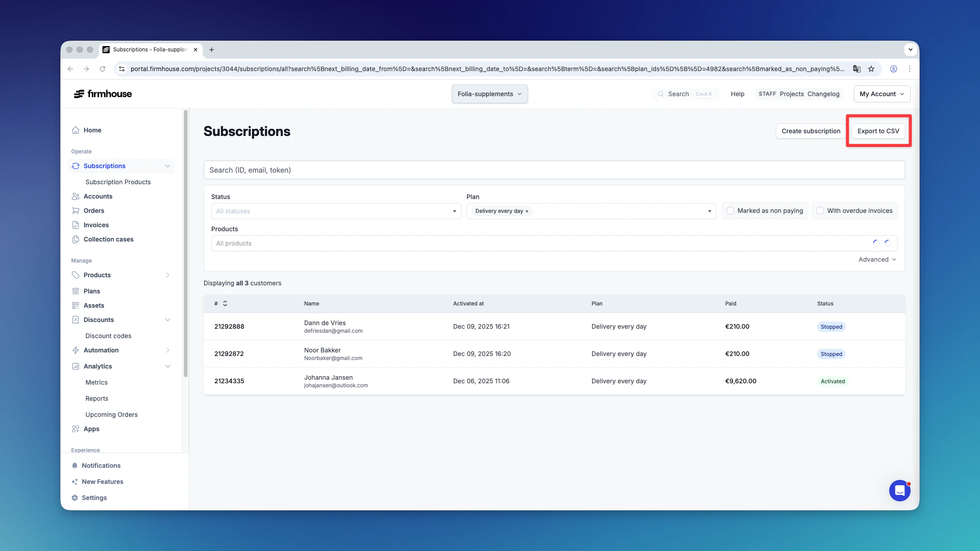Expand the Automation sidebar chevron
The width and height of the screenshot is (980, 551).
pyautogui.click(x=168, y=350)
